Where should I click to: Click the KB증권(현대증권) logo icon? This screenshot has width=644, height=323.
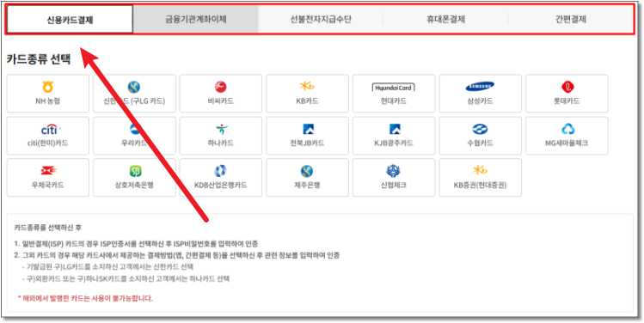point(480,171)
